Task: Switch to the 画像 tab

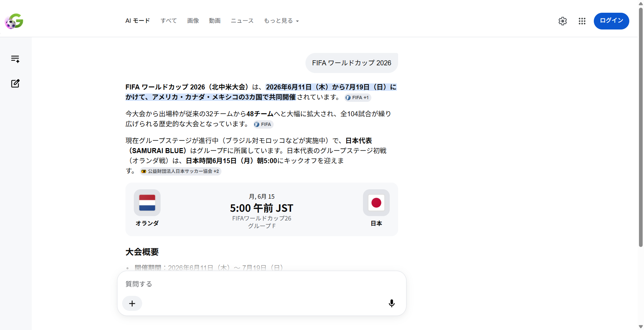Action: 193,21
